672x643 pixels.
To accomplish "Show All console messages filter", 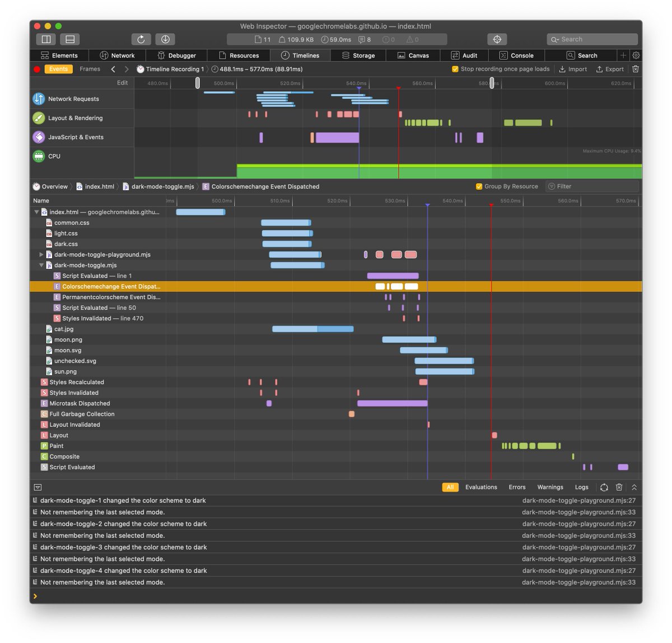I will pos(450,487).
